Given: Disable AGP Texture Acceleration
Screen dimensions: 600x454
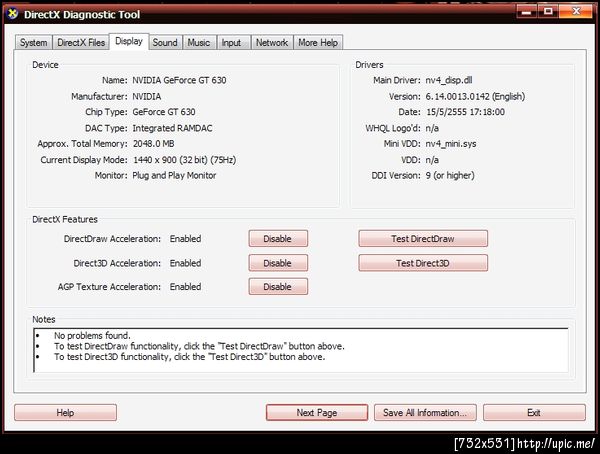Looking at the screenshot, I should click(x=278, y=287).
